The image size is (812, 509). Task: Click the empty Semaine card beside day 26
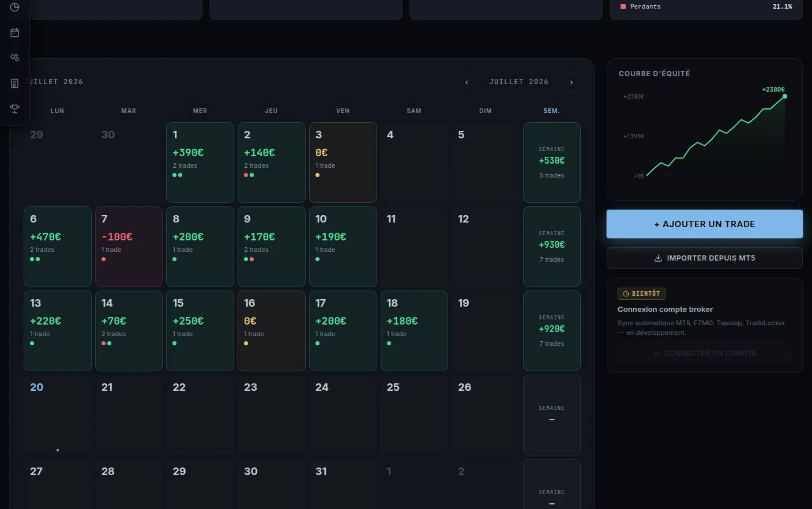[x=552, y=415]
